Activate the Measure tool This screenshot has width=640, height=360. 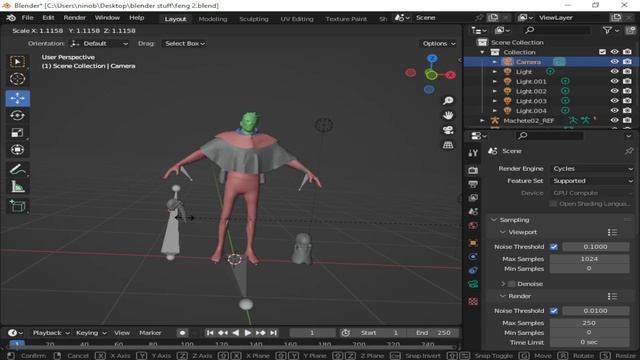click(17, 187)
